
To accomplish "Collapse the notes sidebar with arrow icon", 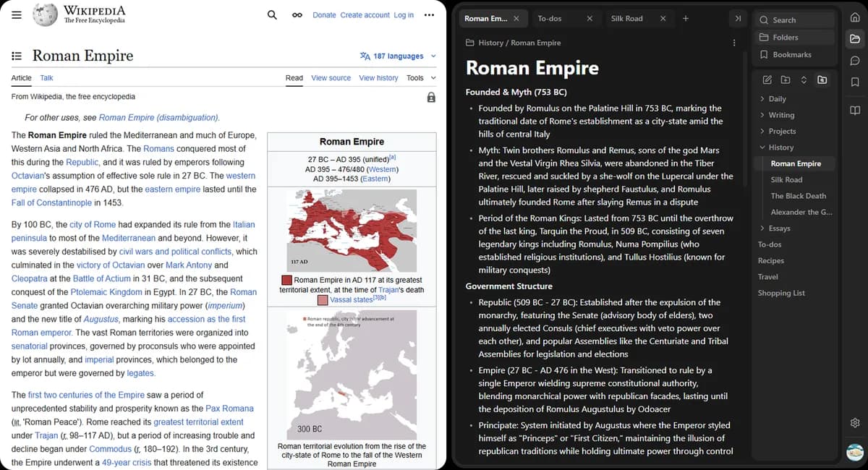I will pyautogui.click(x=737, y=19).
